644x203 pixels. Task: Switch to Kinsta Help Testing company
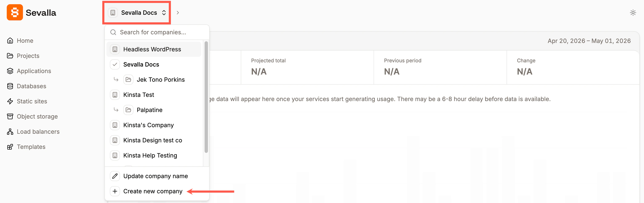[154, 155]
